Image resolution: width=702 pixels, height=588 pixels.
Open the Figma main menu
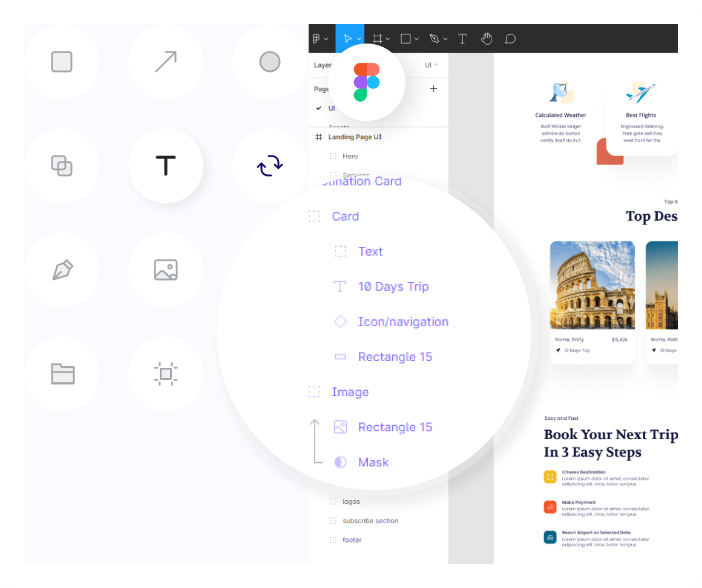[x=318, y=38]
